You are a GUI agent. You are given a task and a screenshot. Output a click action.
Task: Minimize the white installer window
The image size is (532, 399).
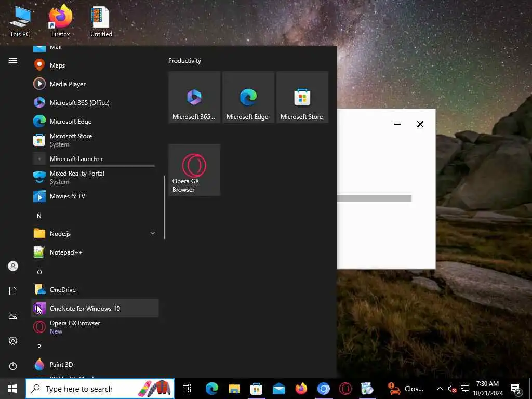(x=397, y=124)
